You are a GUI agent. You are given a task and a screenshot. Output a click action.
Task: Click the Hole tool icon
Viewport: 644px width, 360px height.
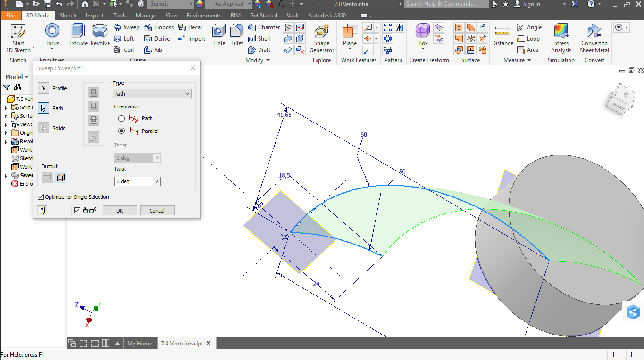click(x=219, y=35)
